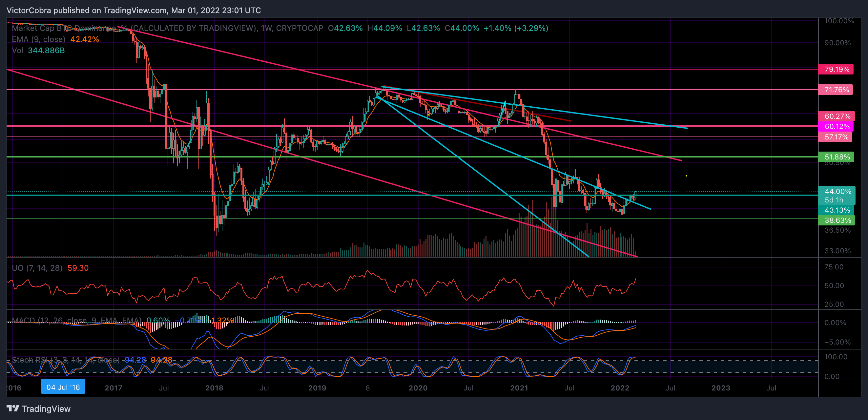Click the 36.50% scale label

837,230
